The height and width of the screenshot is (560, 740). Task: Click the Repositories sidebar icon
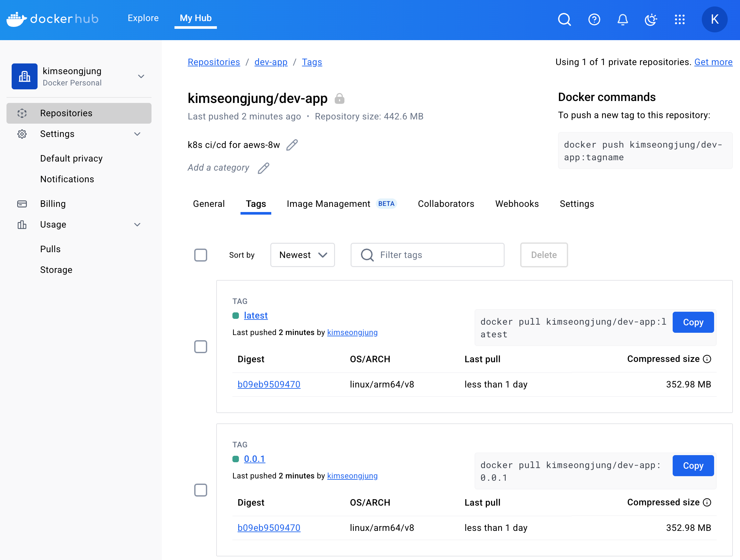tap(22, 113)
